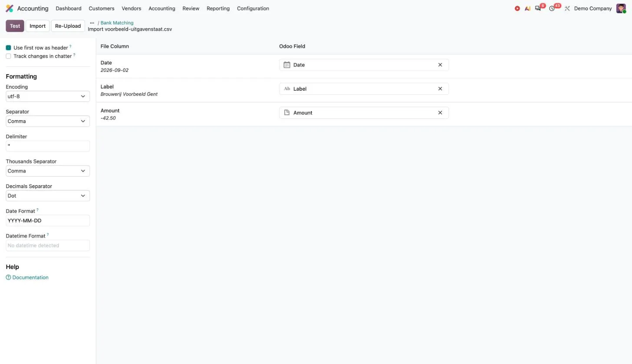Viewport: 632px width, 364px height.
Task: Click the Import button
Action: pos(37,26)
